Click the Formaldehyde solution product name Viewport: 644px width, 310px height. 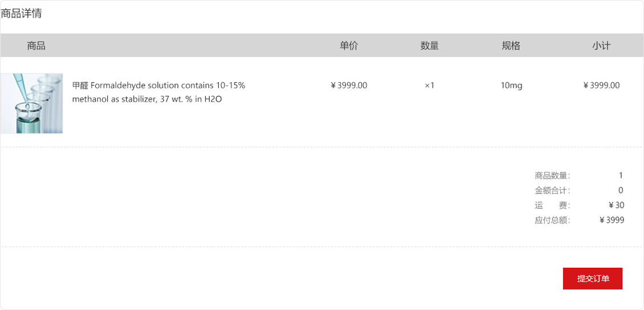click(x=158, y=92)
